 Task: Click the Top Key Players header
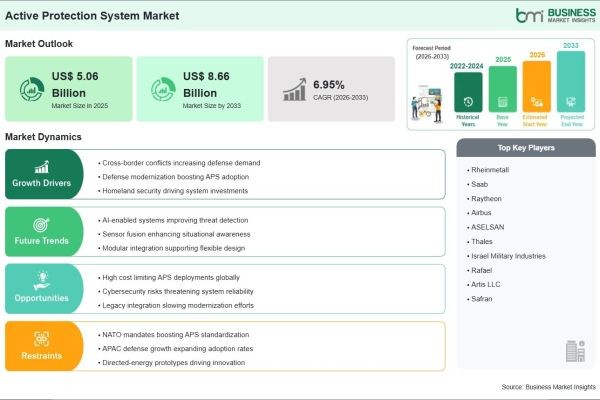(x=526, y=148)
